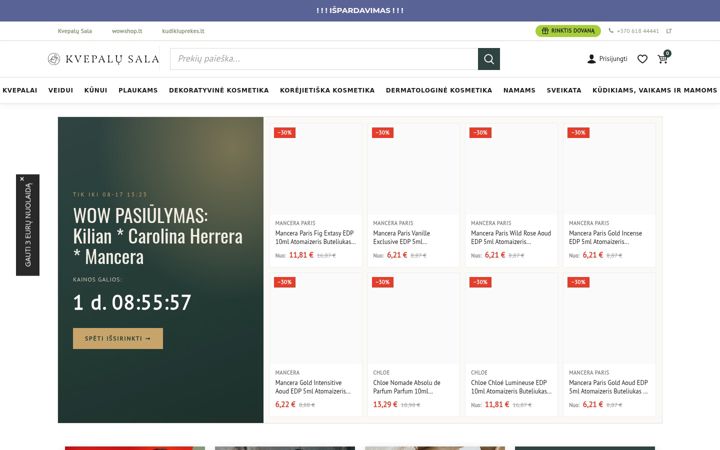
Task: Open the Kvepalai menu
Action: (x=20, y=90)
